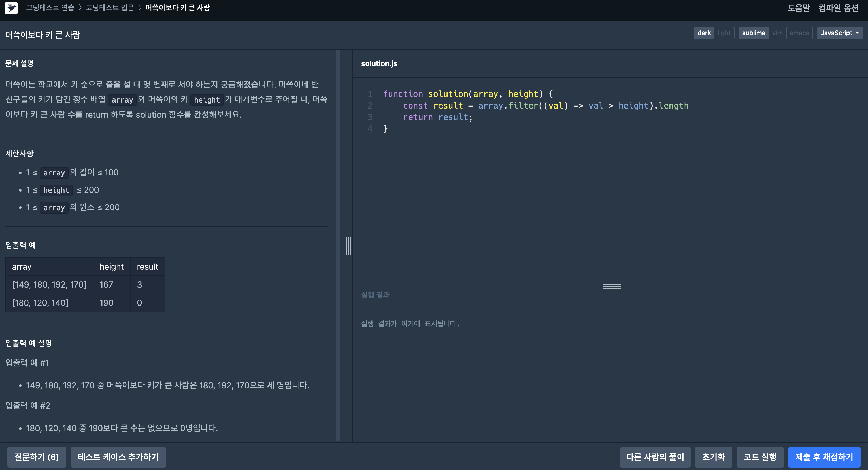Open the JavaScript language dropdown
The width and height of the screenshot is (868, 470).
tap(839, 33)
